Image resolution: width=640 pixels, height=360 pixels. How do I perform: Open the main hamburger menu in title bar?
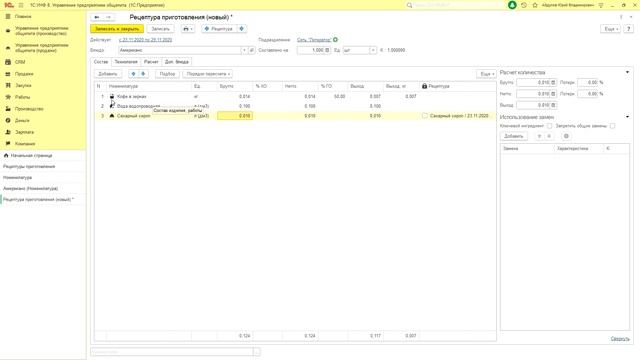coord(21,5)
